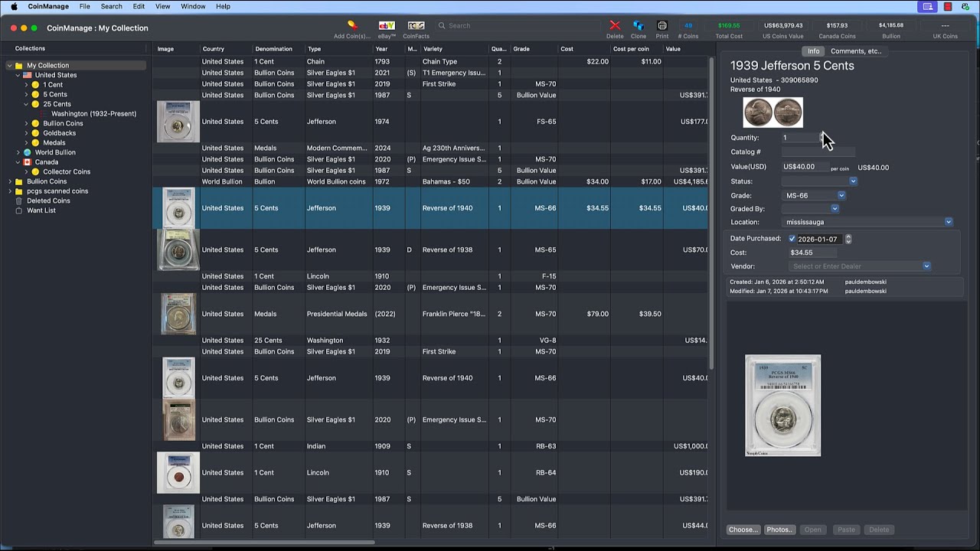Open the File menu

coord(84,6)
